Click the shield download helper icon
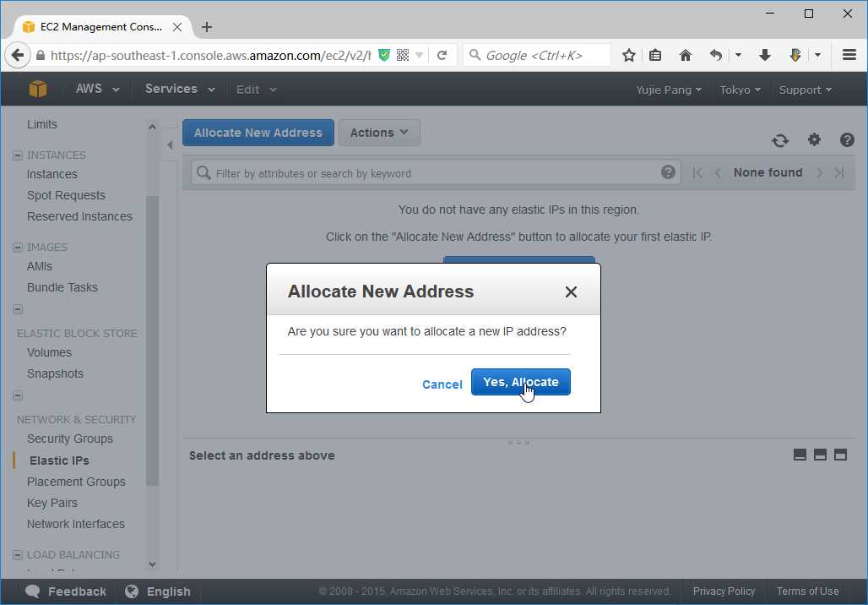The height and width of the screenshot is (605, 868). click(x=795, y=56)
